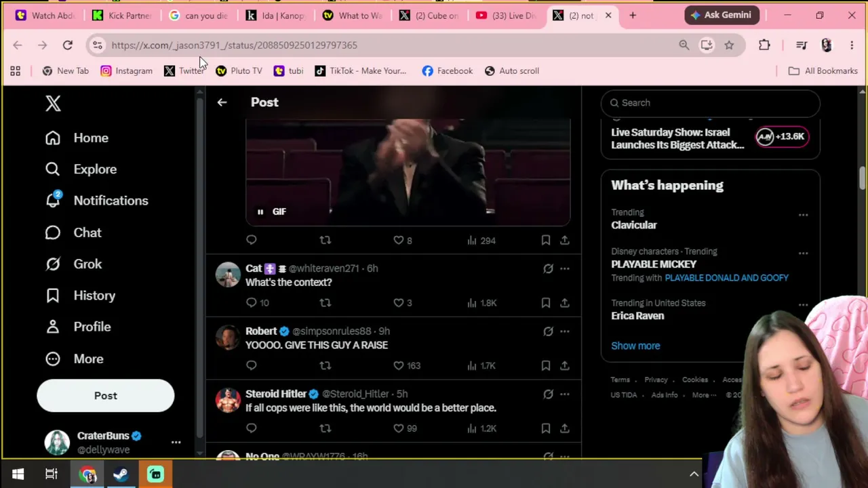This screenshot has width=868, height=488.
Task: Open Notifications in the X sidebar
Action: point(96,201)
